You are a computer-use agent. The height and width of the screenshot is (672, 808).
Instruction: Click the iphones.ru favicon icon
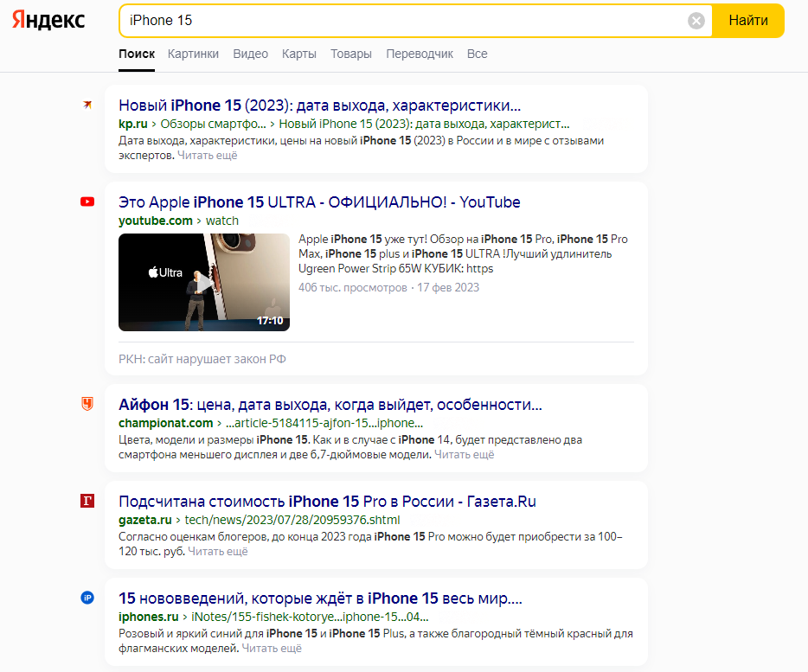[87, 598]
